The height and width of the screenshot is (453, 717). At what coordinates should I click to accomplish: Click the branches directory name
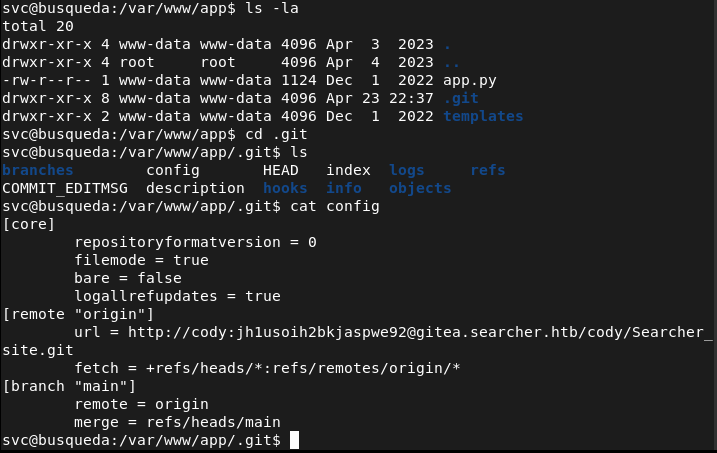pos(38,170)
